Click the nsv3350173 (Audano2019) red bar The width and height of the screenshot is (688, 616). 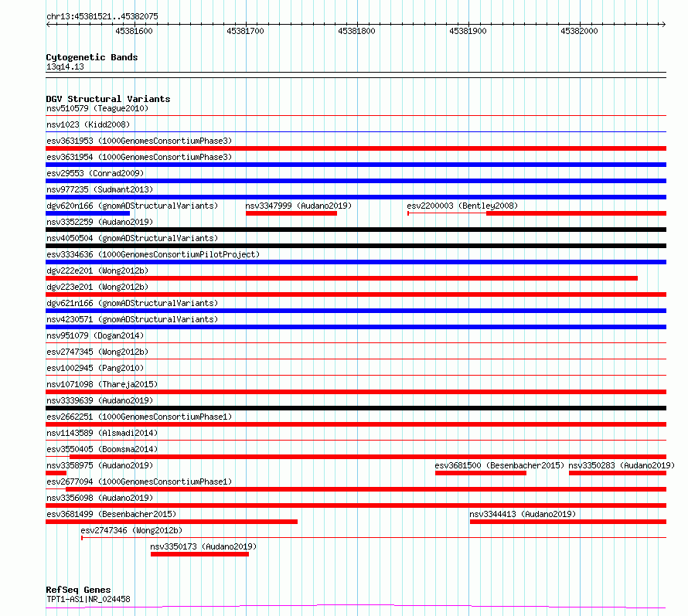click(199, 554)
